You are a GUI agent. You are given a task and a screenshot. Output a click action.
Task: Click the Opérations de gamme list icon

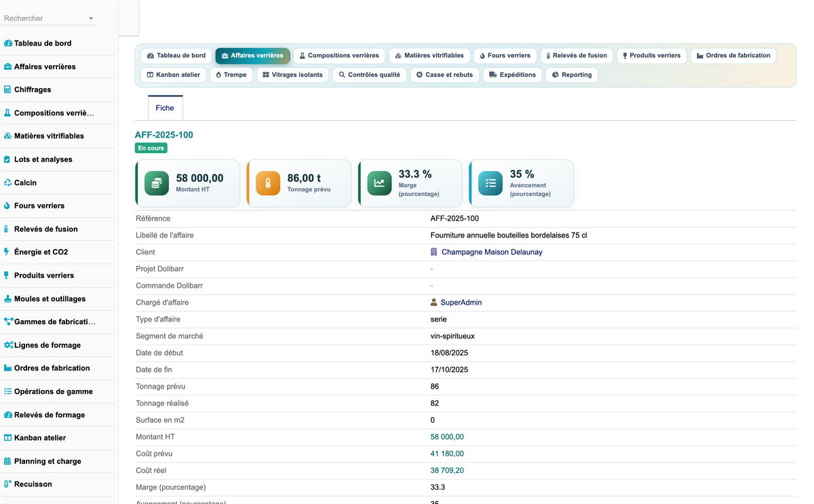pos(8,391)
